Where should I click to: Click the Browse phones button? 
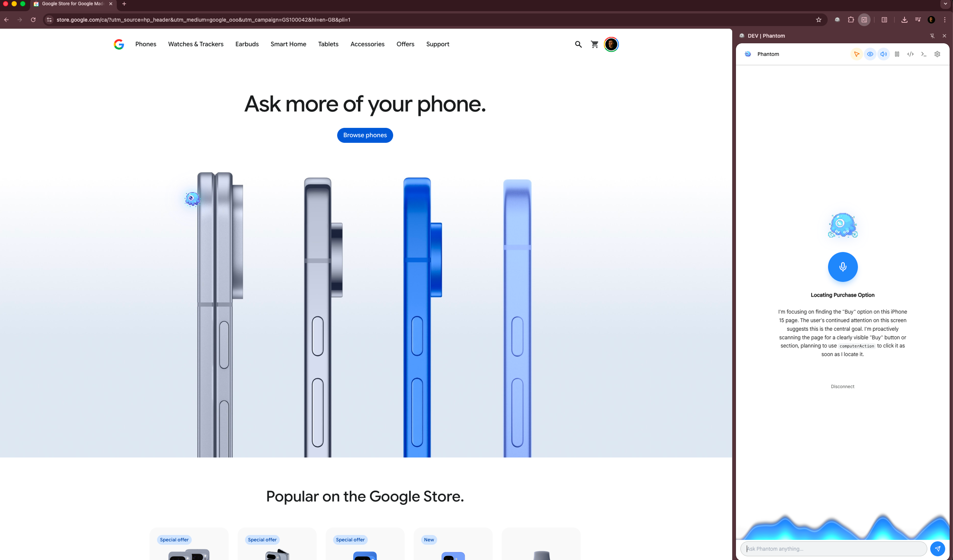pyautogui.click(x=364, y=135)
